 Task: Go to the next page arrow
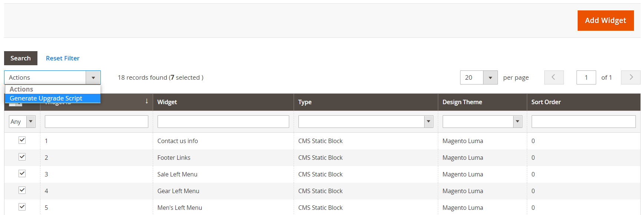pos(630,77)
